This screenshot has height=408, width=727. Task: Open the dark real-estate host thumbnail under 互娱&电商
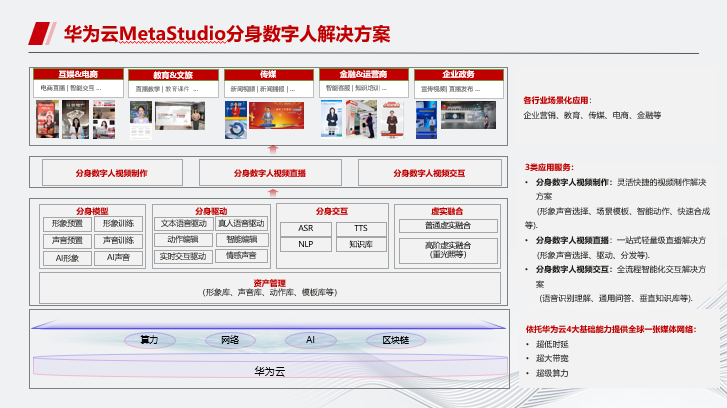[76, 119]
